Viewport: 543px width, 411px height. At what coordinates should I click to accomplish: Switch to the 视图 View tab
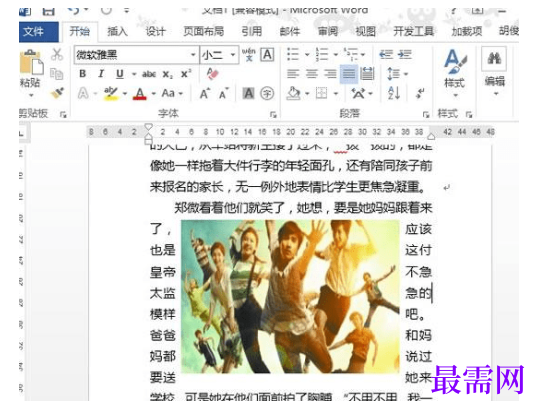point(366,32)
